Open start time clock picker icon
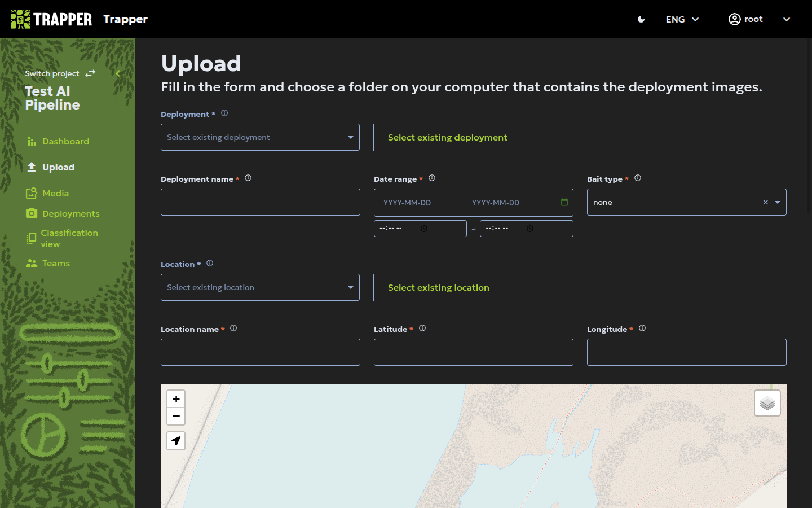 (x=424, y=229)
